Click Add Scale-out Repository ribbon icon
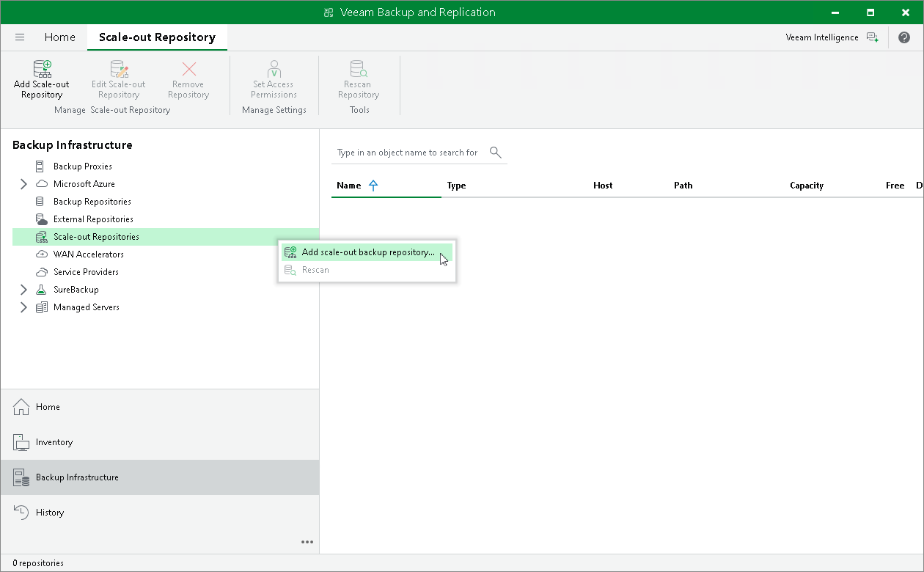This screenshot has height=572, width=924. (x=43, y=69)
